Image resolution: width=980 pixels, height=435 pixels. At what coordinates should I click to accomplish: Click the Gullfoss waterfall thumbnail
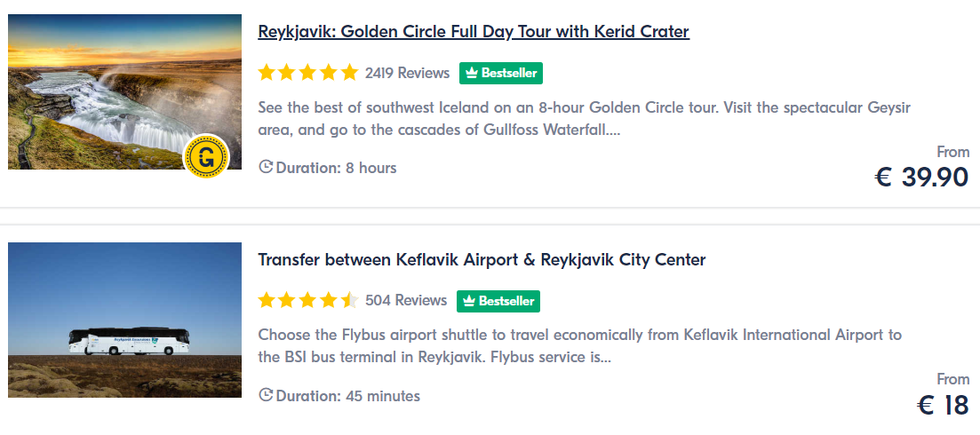click(125, 91)
